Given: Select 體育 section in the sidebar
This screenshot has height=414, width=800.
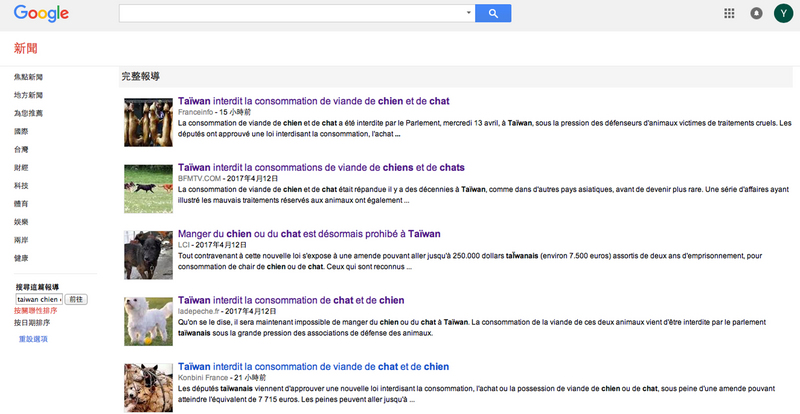Looking at the screenshot, I should [x=21, y=204].
